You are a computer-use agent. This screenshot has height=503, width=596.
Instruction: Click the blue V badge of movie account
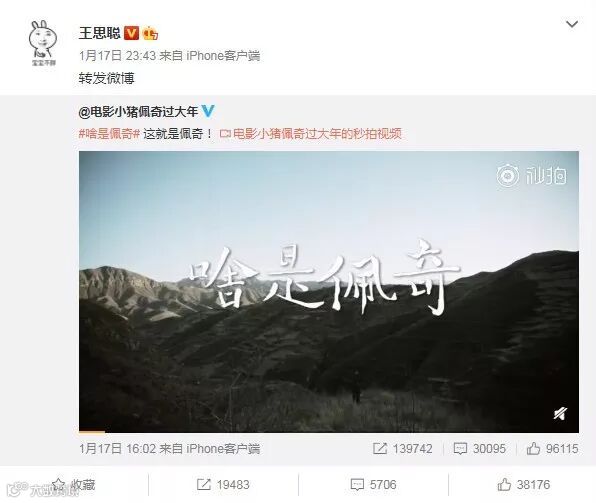[208, 111]
